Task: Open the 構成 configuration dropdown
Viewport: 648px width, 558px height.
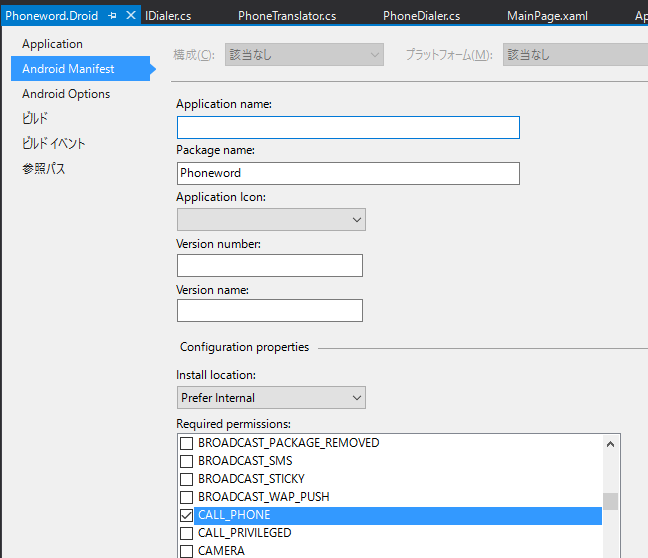Action: (304, 55)
